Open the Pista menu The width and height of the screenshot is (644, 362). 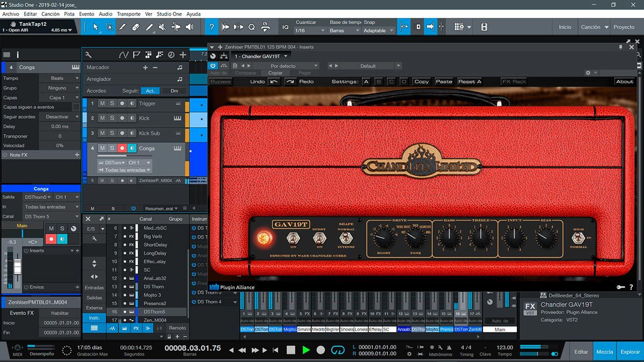[69, 14]
